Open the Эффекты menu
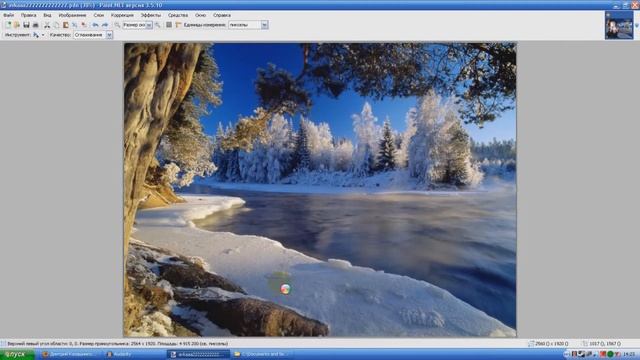This screenshot has width=640, height=360. [151, 15]
